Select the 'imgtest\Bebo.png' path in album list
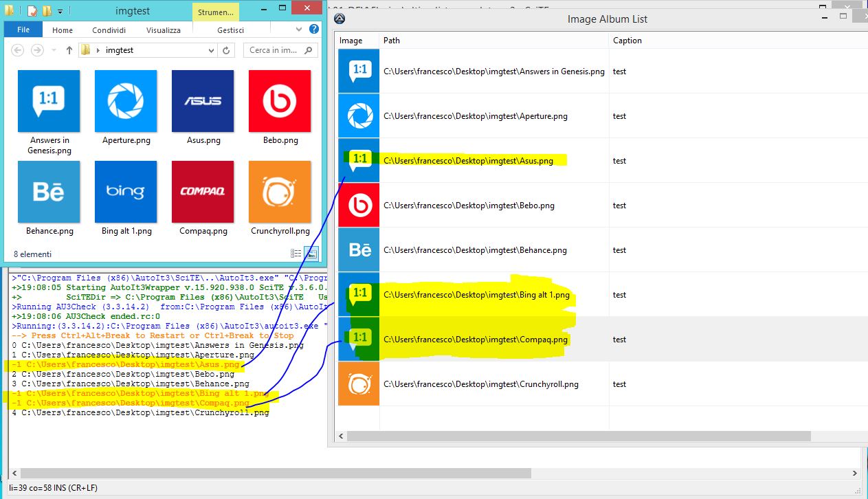The image size is (868, 499). click(469, 206)
